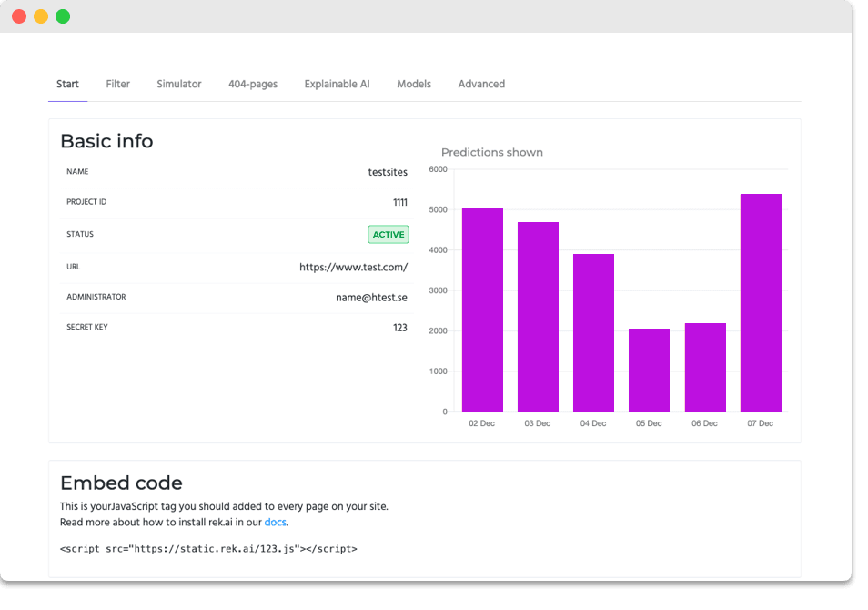Maximize window with the green button
The height and width of the screenshot is (610, 868).
click(63, 16)
